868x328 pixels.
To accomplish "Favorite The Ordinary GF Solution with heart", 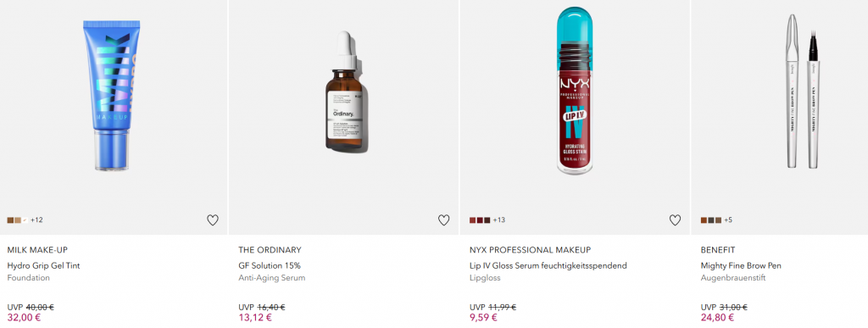I will pyautogui.click(x=443, y=220).
